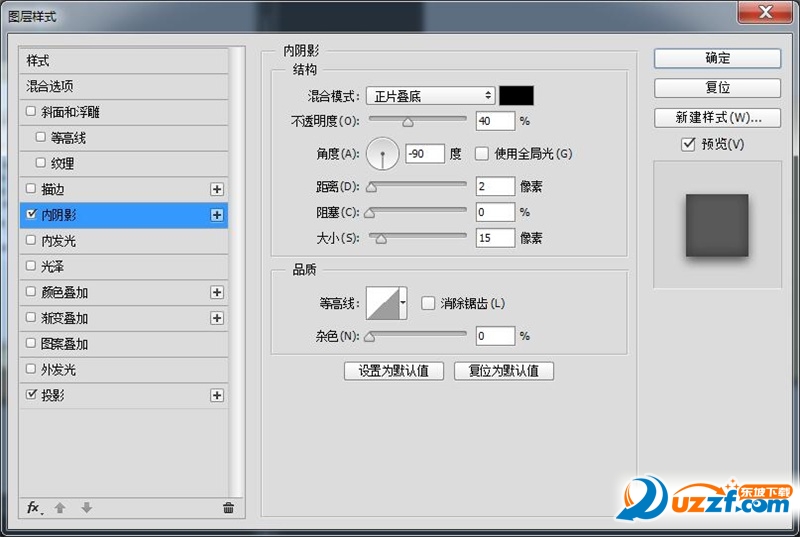
Task: Enable the 外发光 checkbox
Action: [31, 369]
